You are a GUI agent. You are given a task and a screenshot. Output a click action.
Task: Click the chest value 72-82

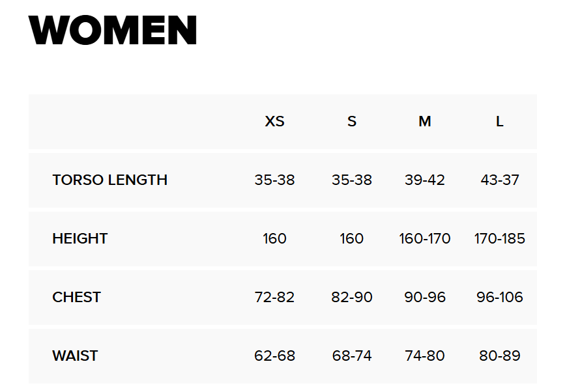[274, 298]
